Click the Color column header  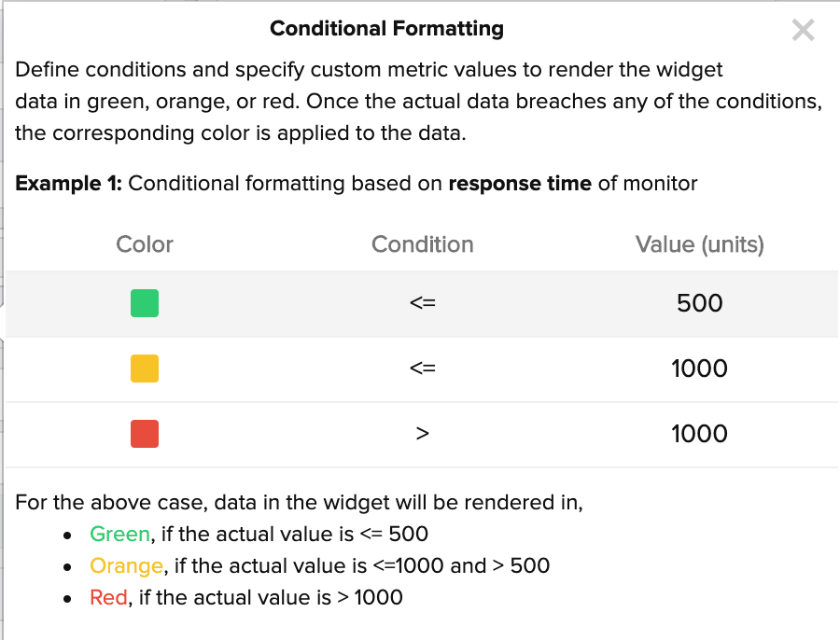coord(145,244)
